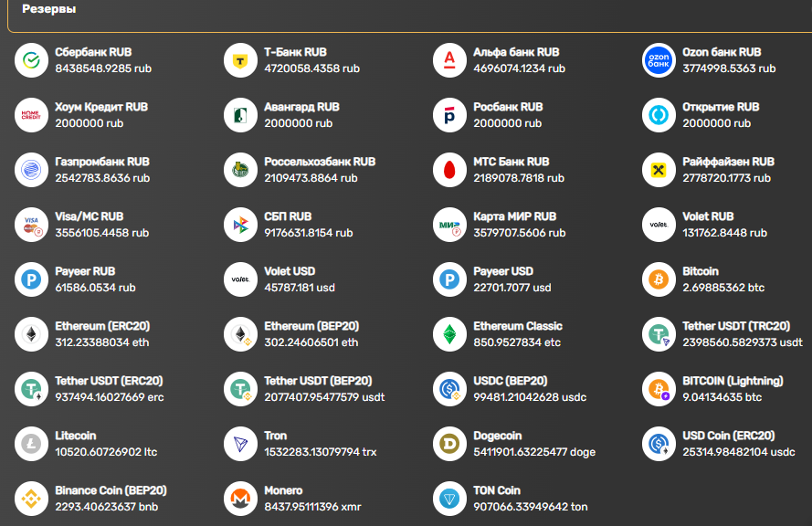Open the Ozon банк RUB blue icon
Image resolution: width=812 pixels, height=526 pixels.
click(659, 60)
